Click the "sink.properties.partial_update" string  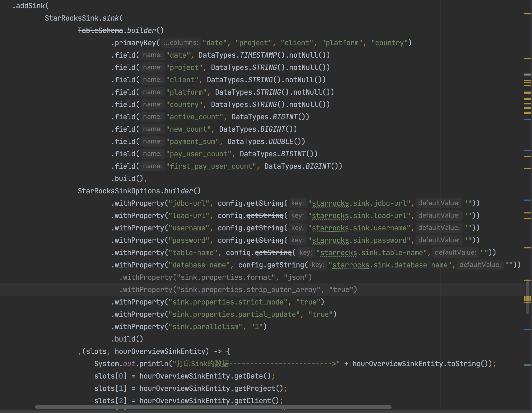(x=234, y=314)
